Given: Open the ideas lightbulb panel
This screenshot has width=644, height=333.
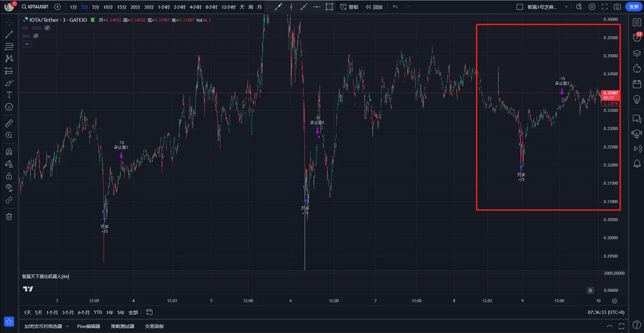Looking at the screenshot, I should tap(637, 99).
